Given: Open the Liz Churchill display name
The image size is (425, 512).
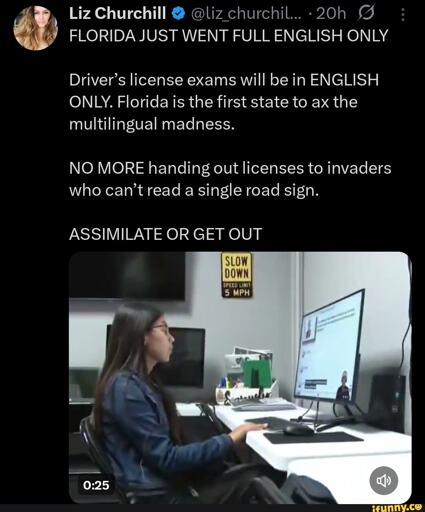Looking at the screenshot, I should 117,13.
